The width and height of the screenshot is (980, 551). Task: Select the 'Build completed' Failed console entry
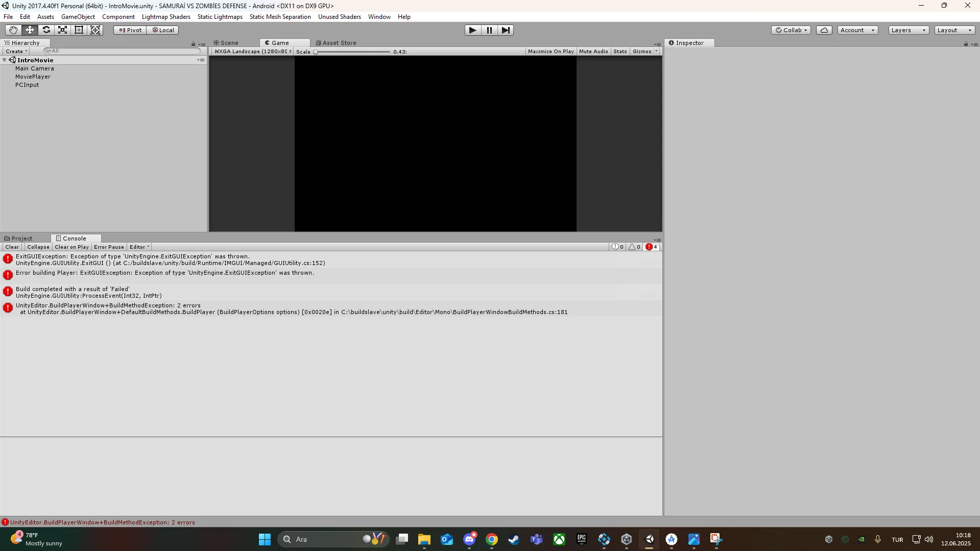[x=331, y=293]
